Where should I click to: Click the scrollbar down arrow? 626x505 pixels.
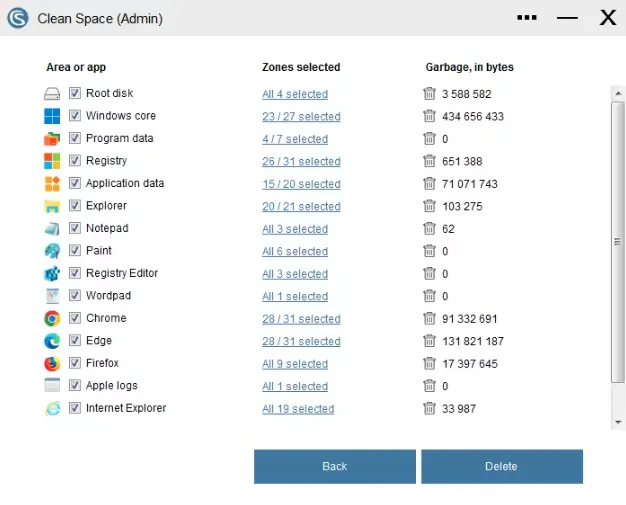pos(618,422)
